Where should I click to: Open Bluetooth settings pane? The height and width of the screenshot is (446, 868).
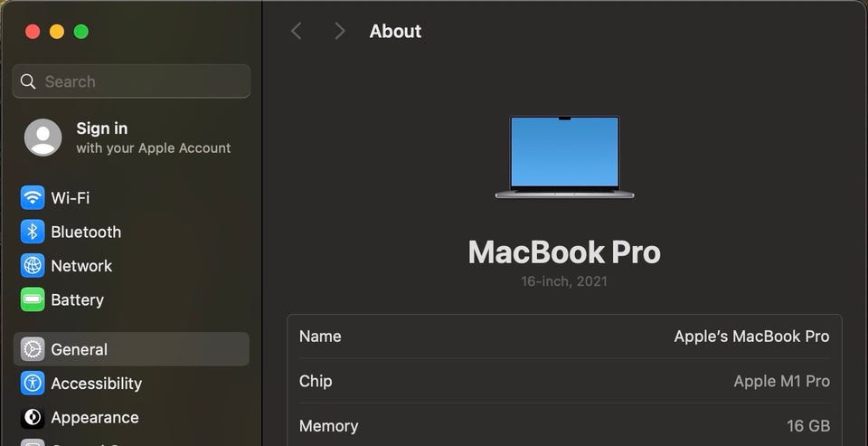click(131, 232)
